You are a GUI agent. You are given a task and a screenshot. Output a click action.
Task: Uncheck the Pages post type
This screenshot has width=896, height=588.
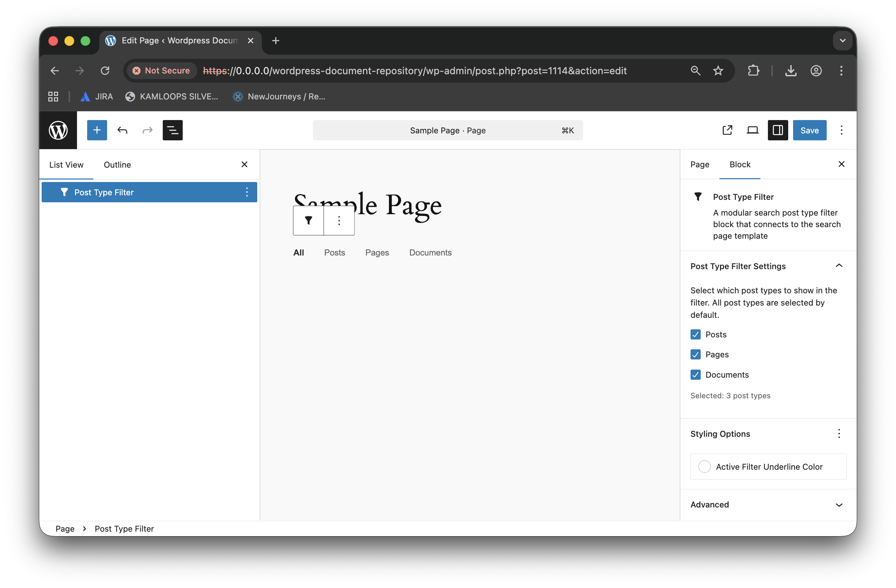[x=695, y=354]
